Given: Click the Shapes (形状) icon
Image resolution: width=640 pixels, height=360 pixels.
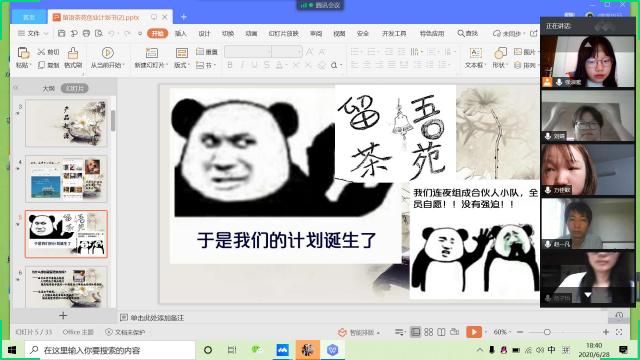Looking at the screenshot, I should 500,53.
